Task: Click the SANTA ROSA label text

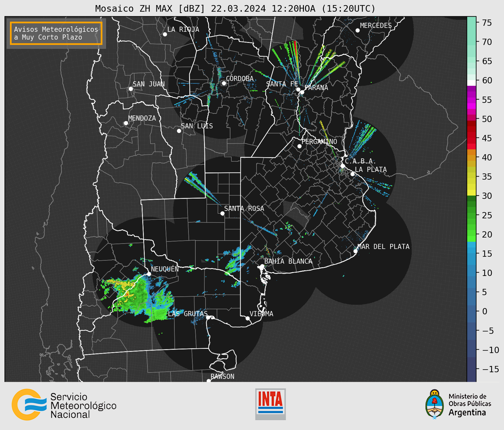Action: click(244, 208)
